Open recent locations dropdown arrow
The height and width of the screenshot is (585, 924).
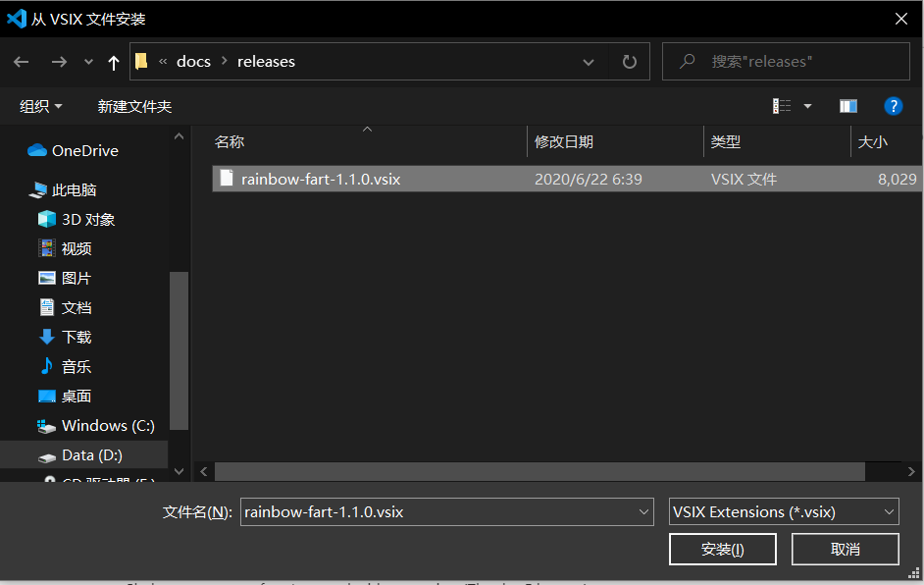(x=88, y=61)
